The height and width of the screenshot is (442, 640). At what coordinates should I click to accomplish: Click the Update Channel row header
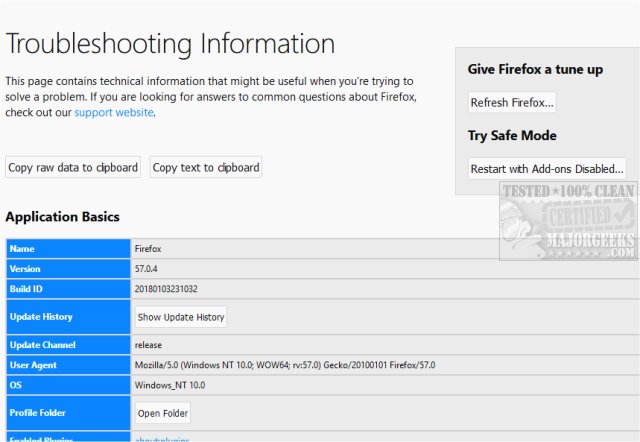point(68,345)
